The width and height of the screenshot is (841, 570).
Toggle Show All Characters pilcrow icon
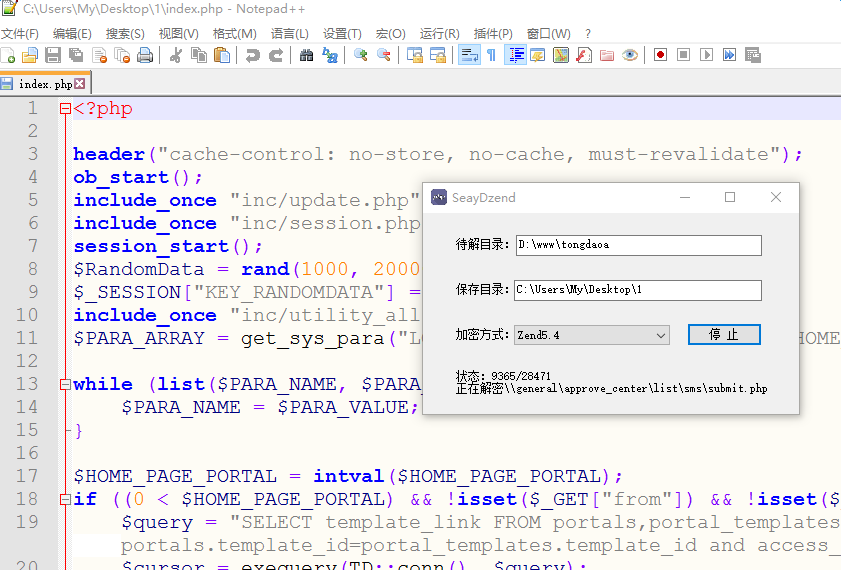click(x=492, y=55)
